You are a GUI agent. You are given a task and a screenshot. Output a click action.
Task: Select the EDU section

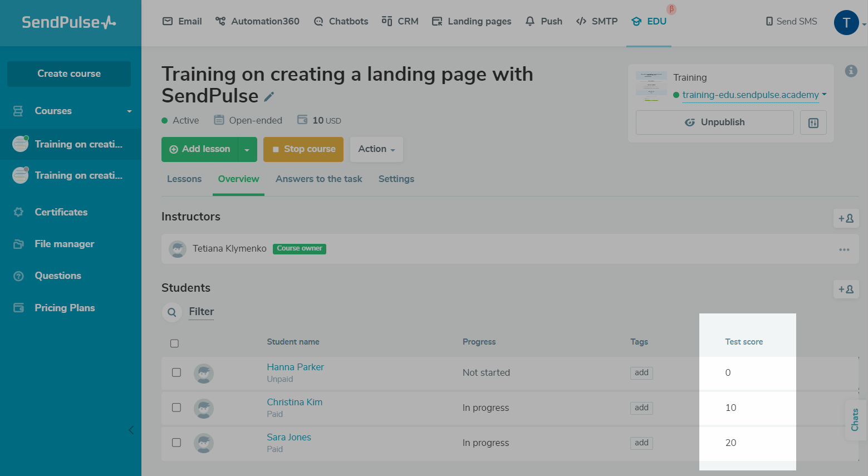pos(649,21)
